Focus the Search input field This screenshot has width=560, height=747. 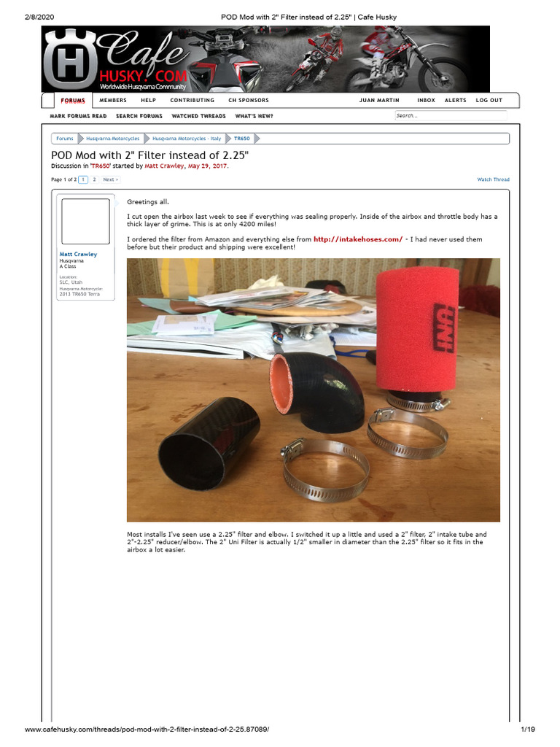point(451,116)
